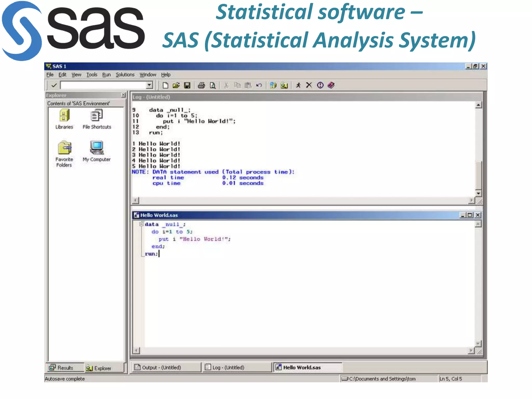Viewport: 532px width, 399px height.
Task: Open My Computer in Explorer
Action: (97, 151)
